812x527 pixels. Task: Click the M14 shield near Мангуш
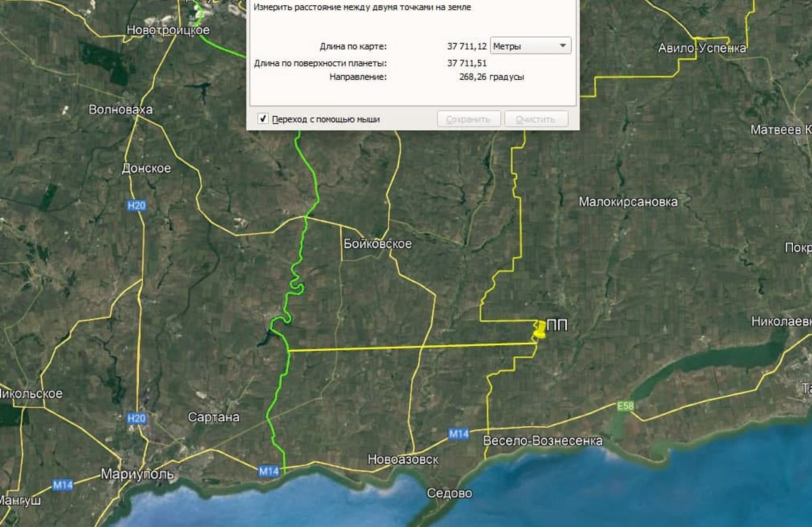(x=62, y=485)
